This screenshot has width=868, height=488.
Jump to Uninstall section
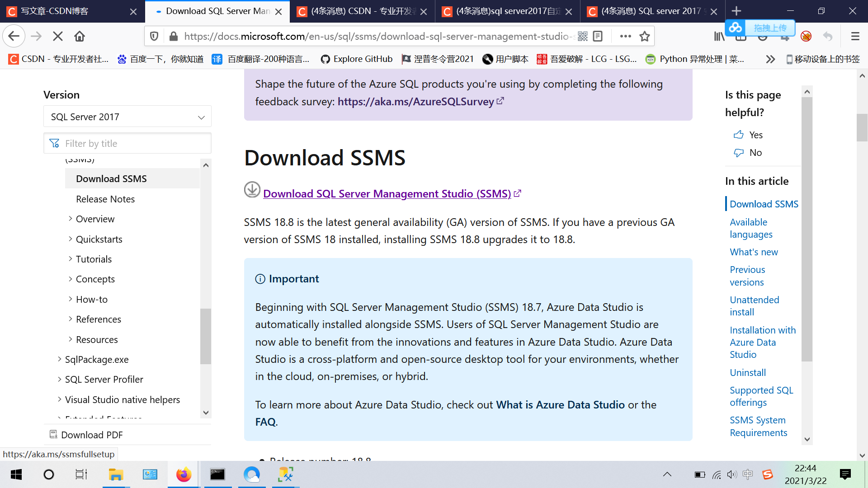coord(748,373)
